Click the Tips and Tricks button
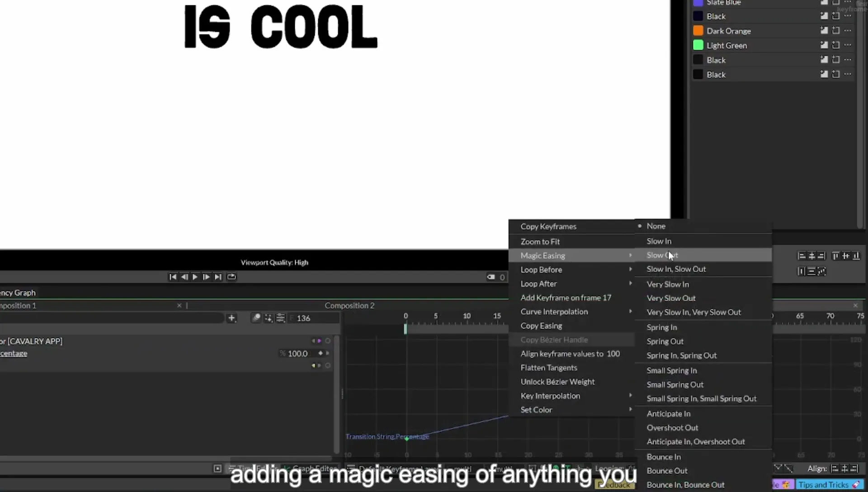868x492 pixels. 829,485
